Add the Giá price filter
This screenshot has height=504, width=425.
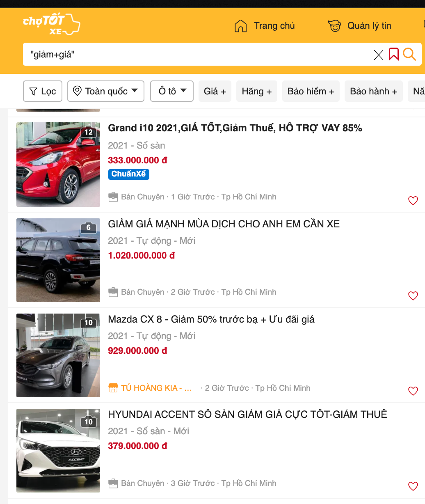[215, 91]
